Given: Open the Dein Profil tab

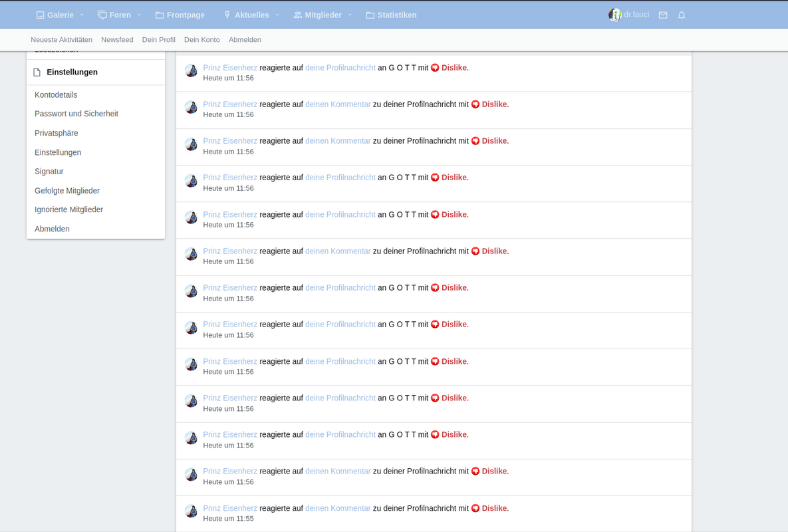Looking at the screenshot, I should pyautogui.click(x=159, y=40).
